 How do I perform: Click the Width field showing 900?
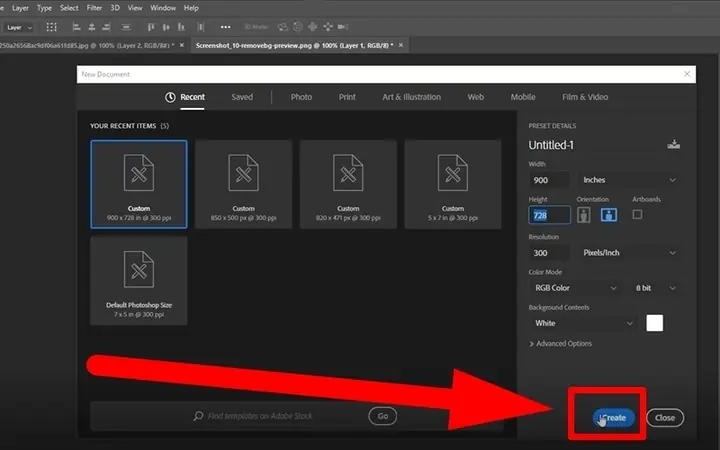(x=549, y=180)
